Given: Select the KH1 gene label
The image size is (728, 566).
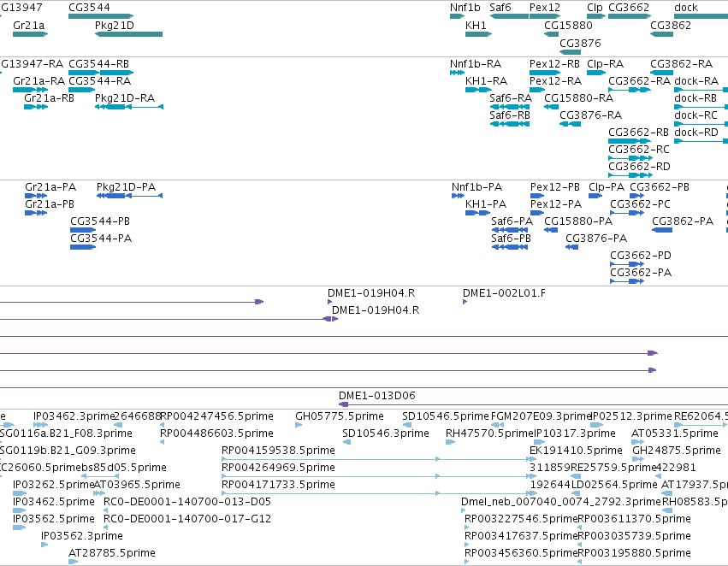Looking at the screenshot, I should click(476, 25).
